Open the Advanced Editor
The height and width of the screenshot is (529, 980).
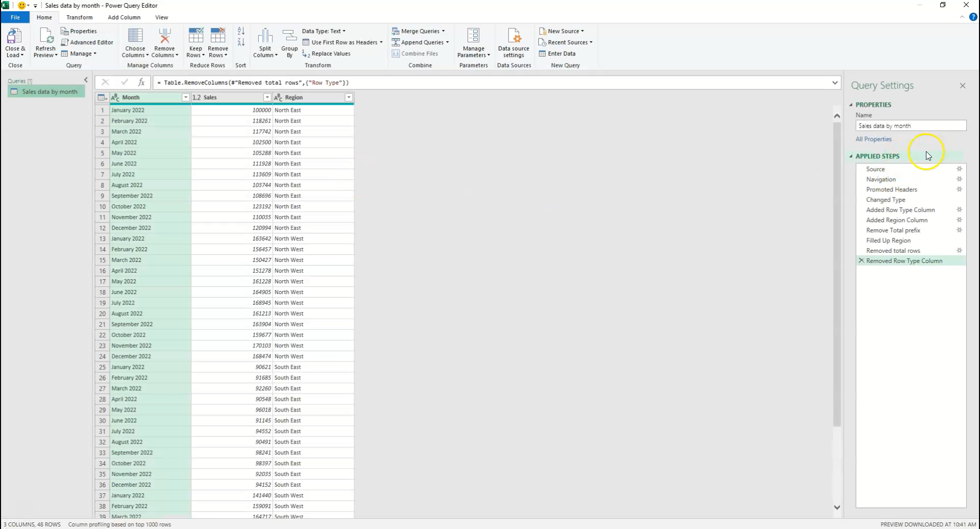[x=87, y=42]
